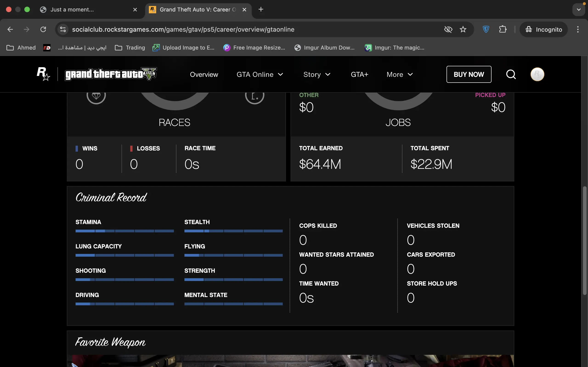Click the BUY NOW button
The width and height of the screenshot is (588, 367).
(469, 74)
